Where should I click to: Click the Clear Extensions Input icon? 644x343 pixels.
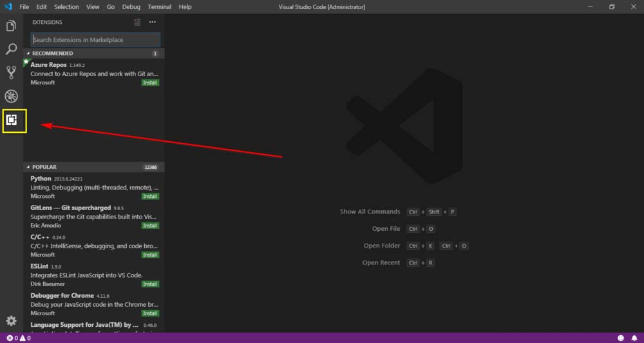pos(137,22)
